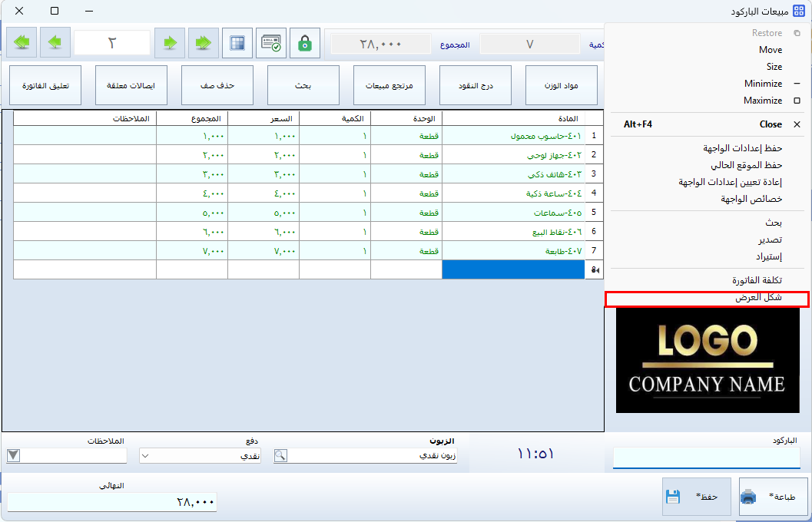Image resolution: width=812 pixels, height=522 pixels.
Task: Click the النهائي final total field
Action: [112, 502]
